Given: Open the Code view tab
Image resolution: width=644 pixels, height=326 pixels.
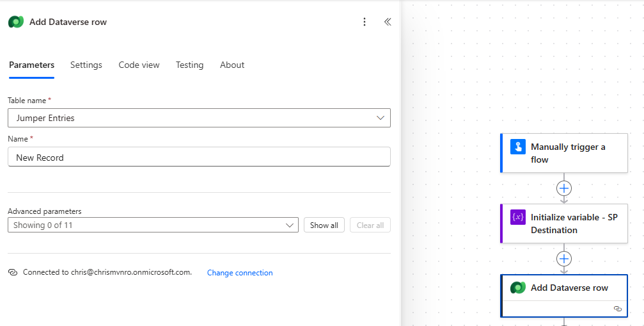Looking at the screenshot, I should [139, 65].
